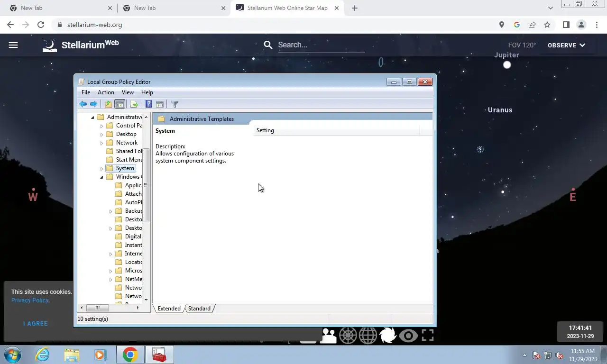This screenshot has width=607, height=364.
Task: Open a new tab with the plus button
Action: pos(355,8)
